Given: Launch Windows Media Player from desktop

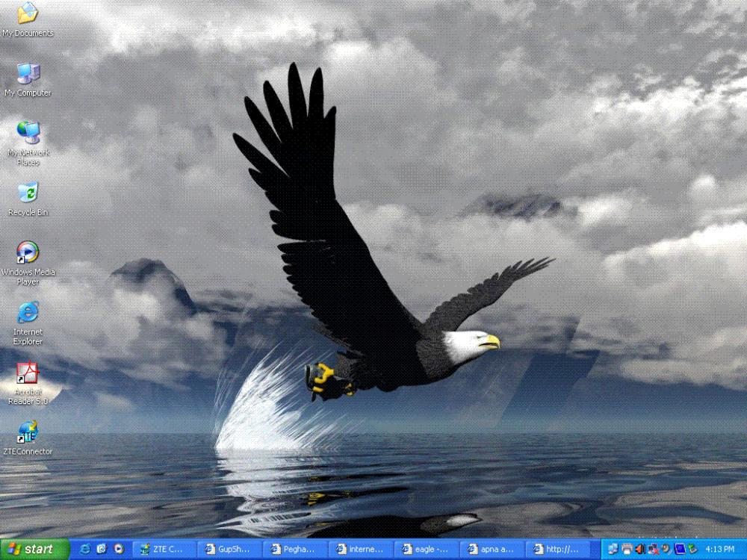Looking at the screenshot, I should (28, 252).
